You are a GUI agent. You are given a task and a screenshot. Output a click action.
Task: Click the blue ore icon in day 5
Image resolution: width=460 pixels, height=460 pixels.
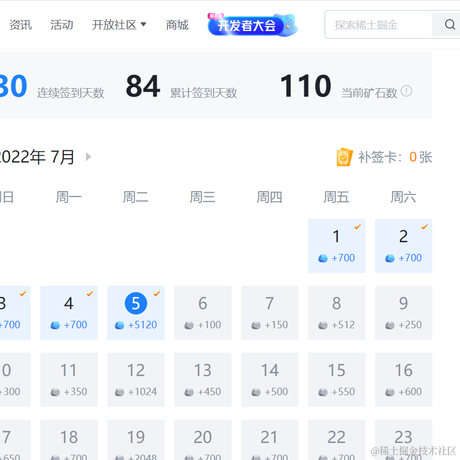[119, 325]
